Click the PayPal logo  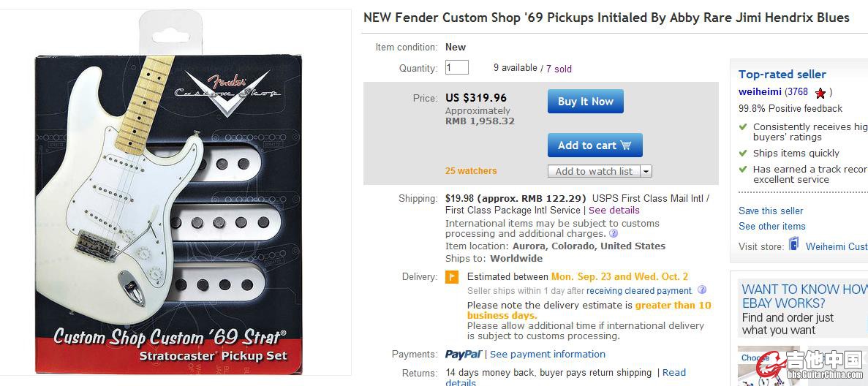tap(464, 355)
